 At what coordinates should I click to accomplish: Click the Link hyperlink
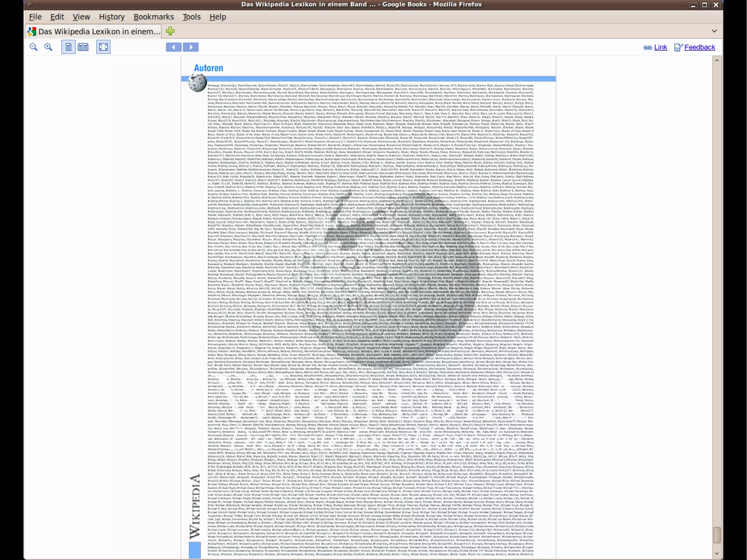(x=661, y=47)
